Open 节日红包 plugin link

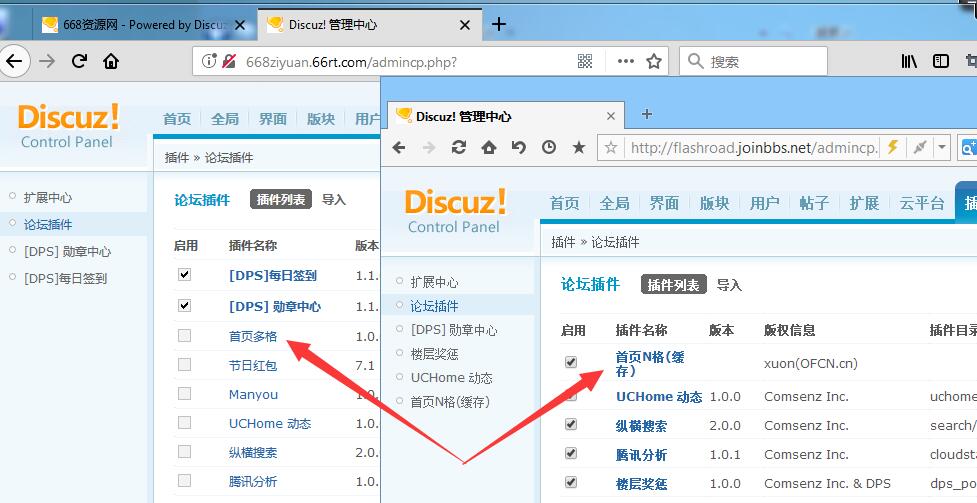253,365
